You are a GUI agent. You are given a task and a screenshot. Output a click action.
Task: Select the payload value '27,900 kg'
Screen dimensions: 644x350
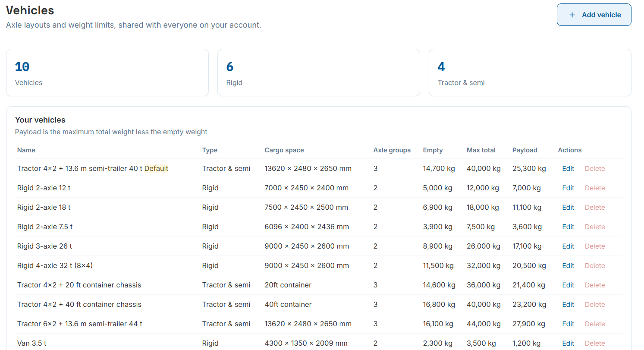[x=529, y=324]
